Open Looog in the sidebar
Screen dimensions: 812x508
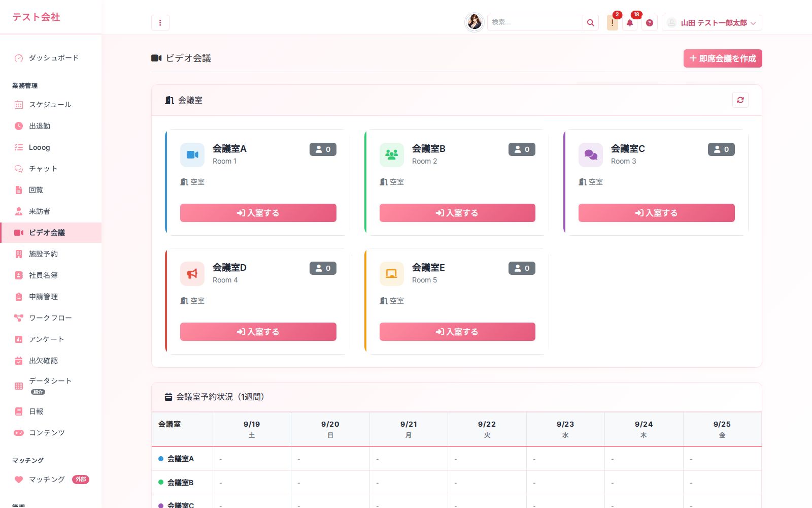coord(51,147)
